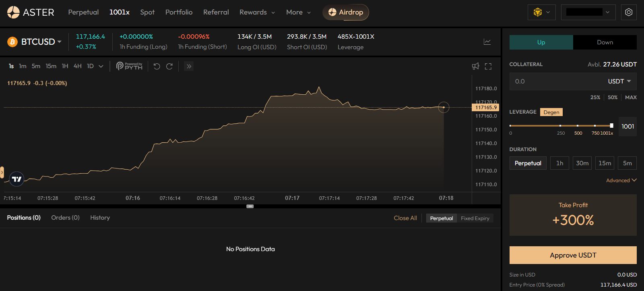Click the panel resize handle below chart
Viewport: 644px width, 291px height.
pyautogui.click(x=250, y=206)
